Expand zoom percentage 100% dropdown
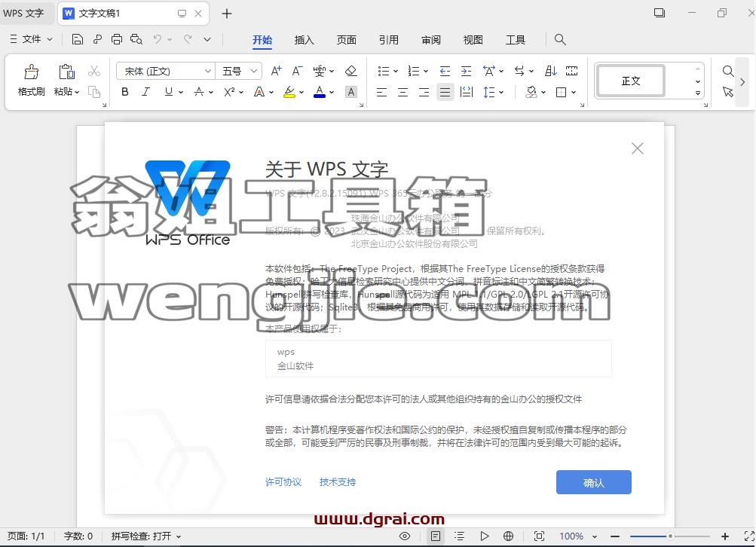The height and width of the screenshot is (547, 756). tap(595, 536)
